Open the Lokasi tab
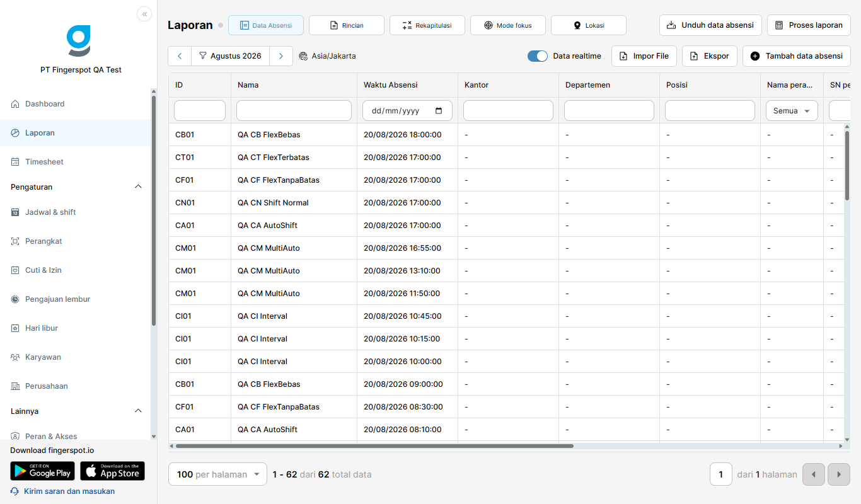861x504 pixels. 589,25
